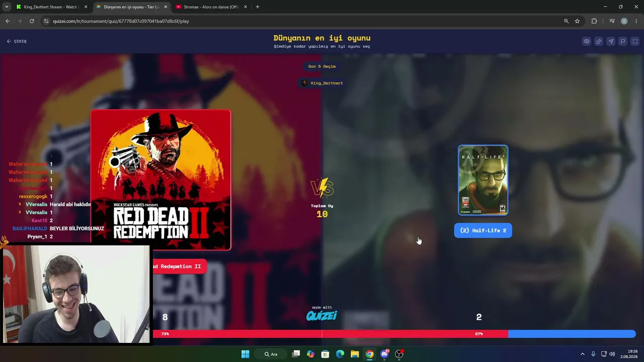644x362 pixels.
Task: Click the vote count 8 under Red Dead
Action: [x=165, y=317]
